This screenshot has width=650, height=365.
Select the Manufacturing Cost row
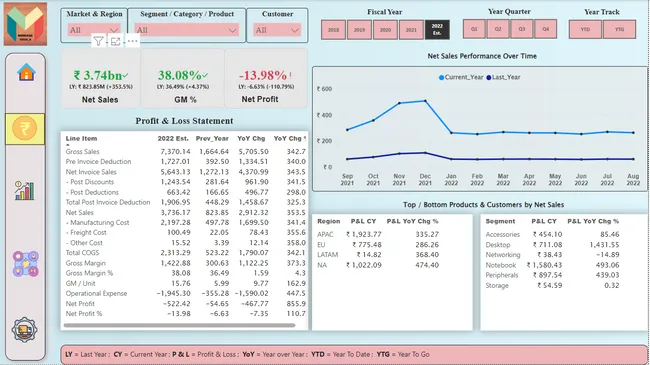[185, 223]
